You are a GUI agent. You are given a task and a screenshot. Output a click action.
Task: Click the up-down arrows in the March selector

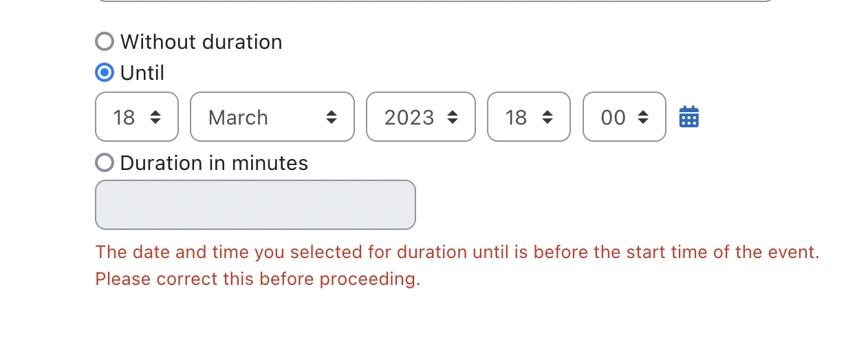click(332, 117)
